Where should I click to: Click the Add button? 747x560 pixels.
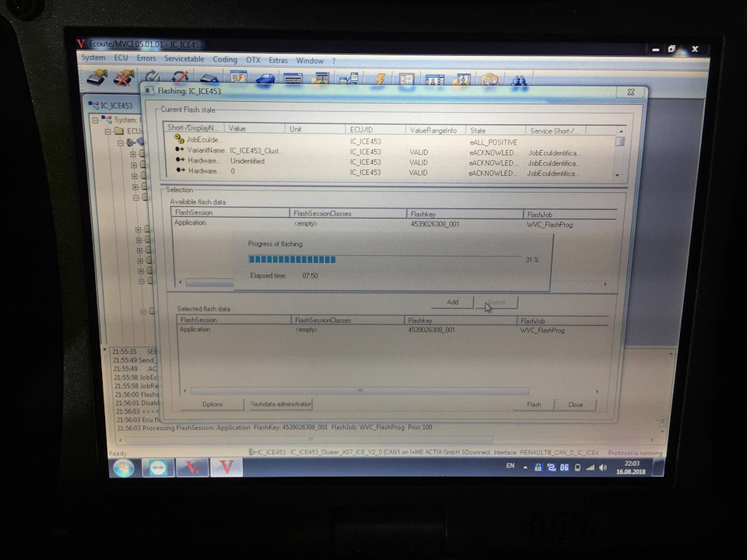click(453, 302)
